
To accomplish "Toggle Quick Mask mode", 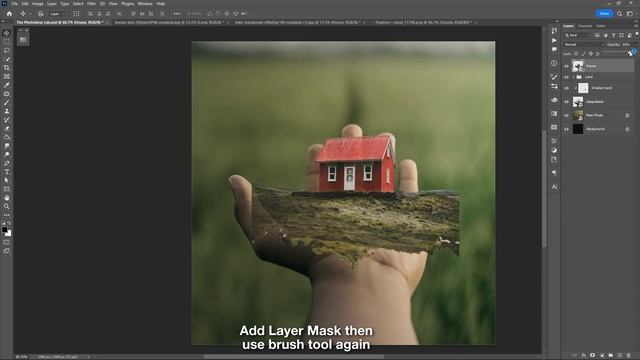I will (7, 242).
